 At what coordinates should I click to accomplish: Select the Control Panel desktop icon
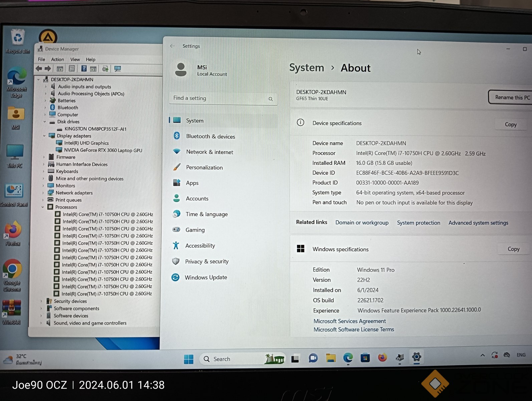click(14, 195)
